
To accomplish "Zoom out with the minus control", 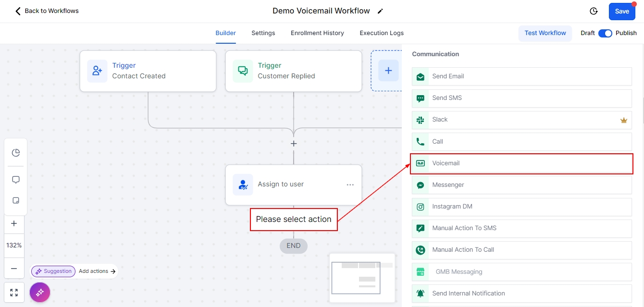I will 14,269.
